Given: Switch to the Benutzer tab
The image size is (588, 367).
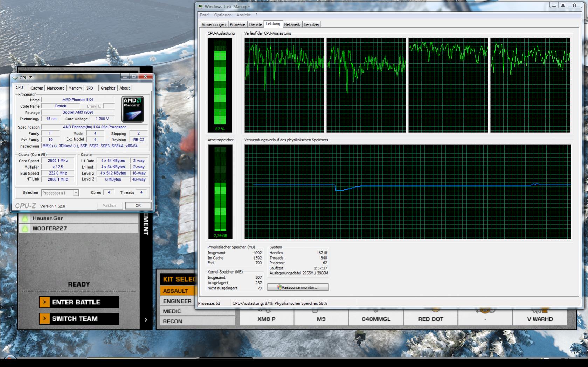Looking at the screenshot, I should [x=311, y=24].
